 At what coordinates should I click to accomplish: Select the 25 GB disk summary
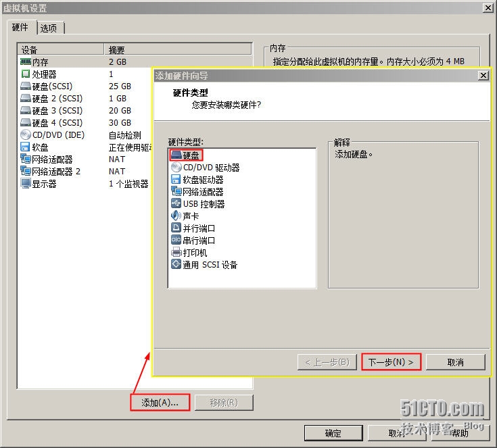coord(120,86)
